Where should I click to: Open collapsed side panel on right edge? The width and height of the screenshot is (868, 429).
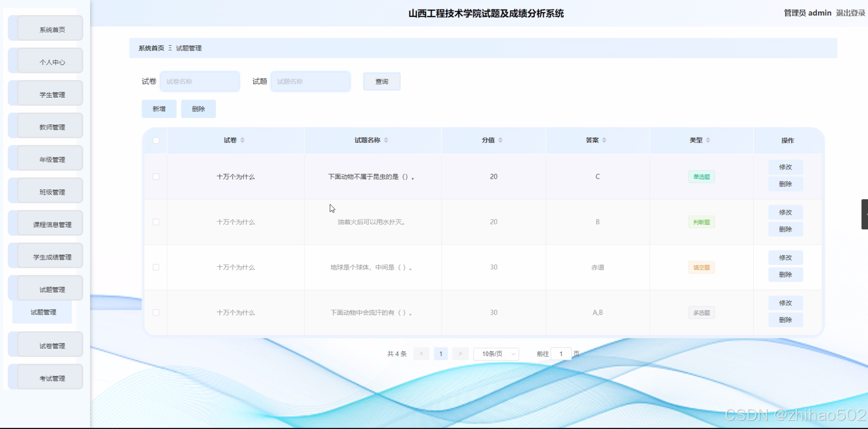(865, 214)
